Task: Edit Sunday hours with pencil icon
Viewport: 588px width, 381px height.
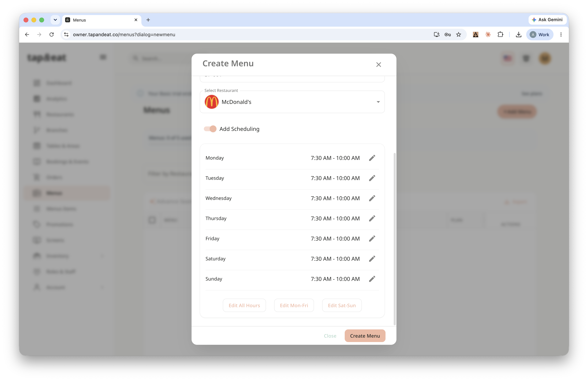Action: point(372,279)
